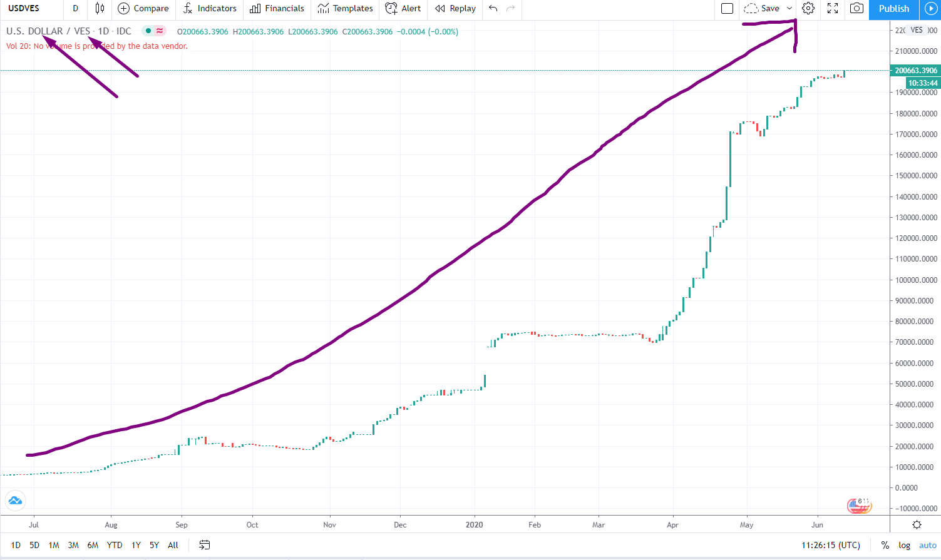Open the D interval dropdown
Viewport: 941px width, 560px height.
tap(76, 9)
